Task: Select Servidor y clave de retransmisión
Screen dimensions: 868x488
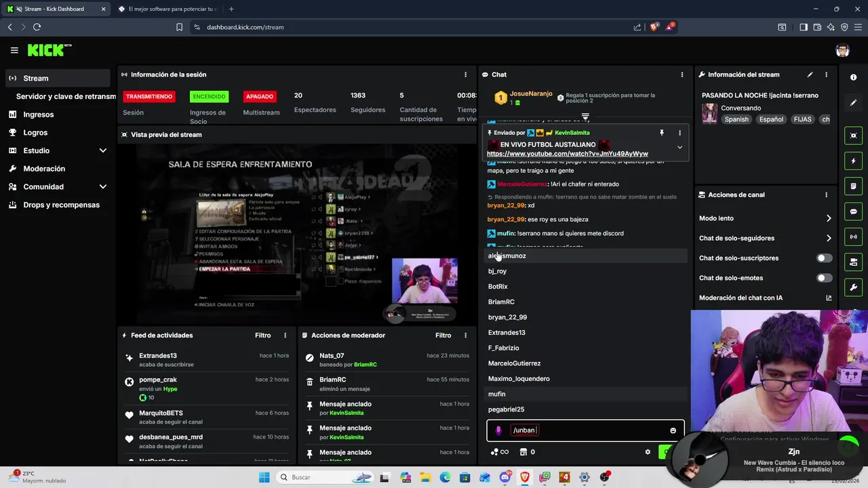Action: (x=66, y=96)
